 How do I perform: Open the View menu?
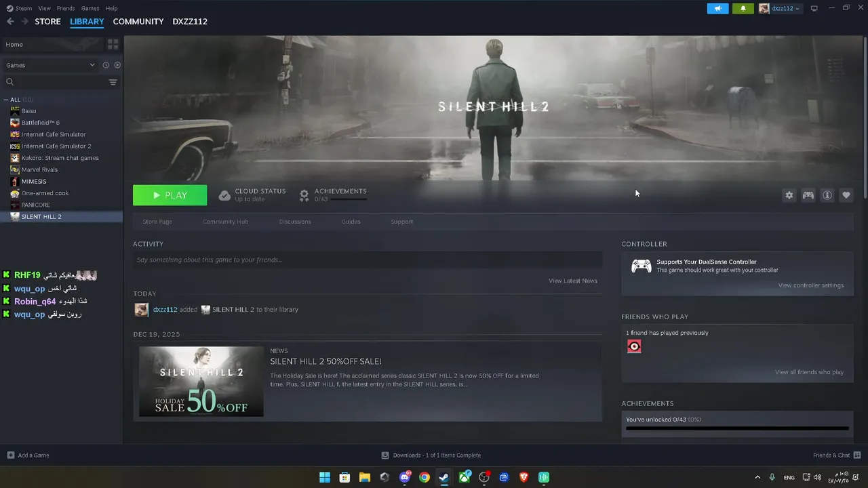[x=44, y=8]
